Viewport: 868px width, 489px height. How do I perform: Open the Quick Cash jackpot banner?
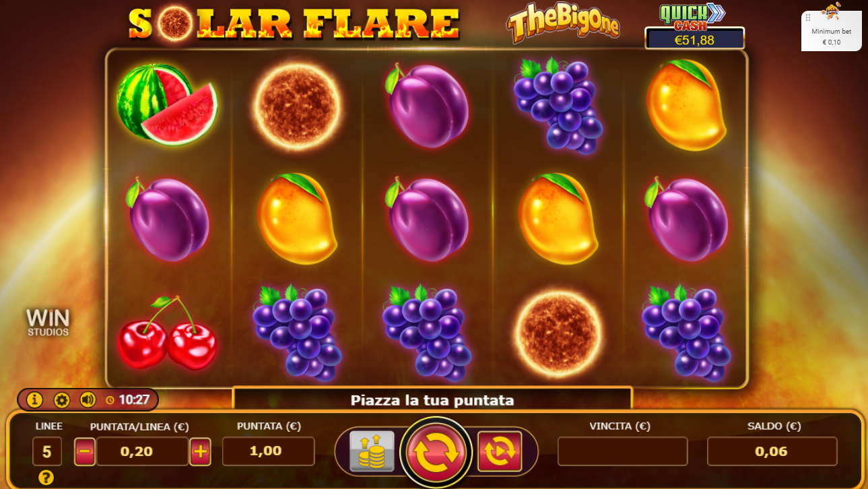coord(694,26)
